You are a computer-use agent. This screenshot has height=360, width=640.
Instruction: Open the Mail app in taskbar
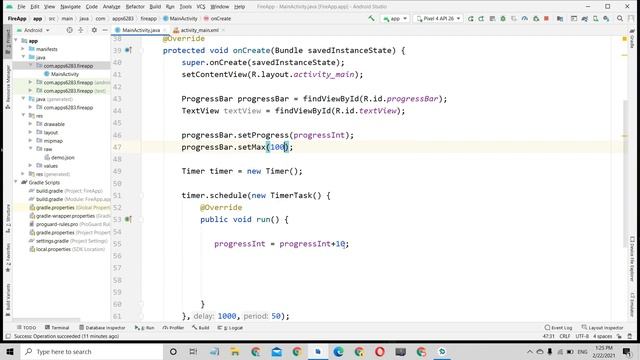click(x=277, y=351)
